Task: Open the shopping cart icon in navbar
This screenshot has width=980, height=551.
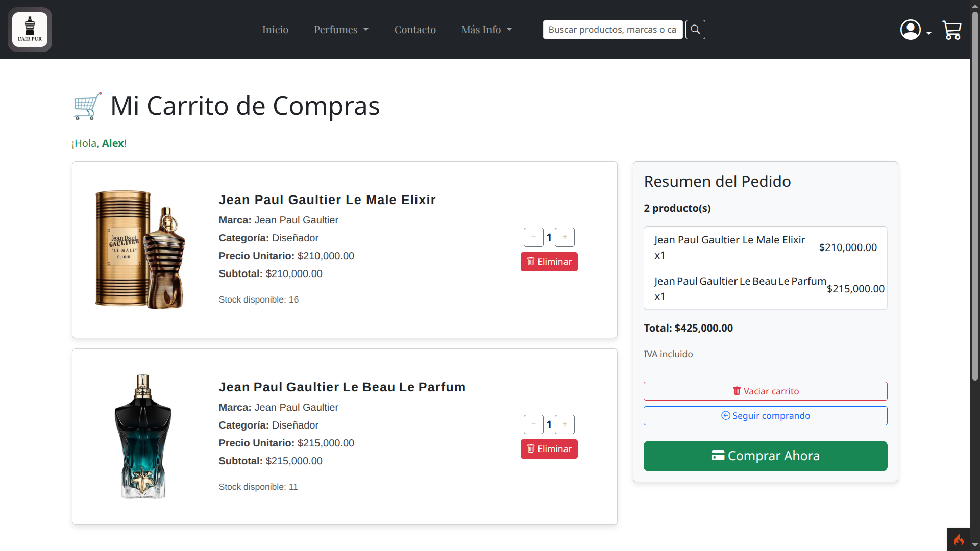Action: [952, 30]
